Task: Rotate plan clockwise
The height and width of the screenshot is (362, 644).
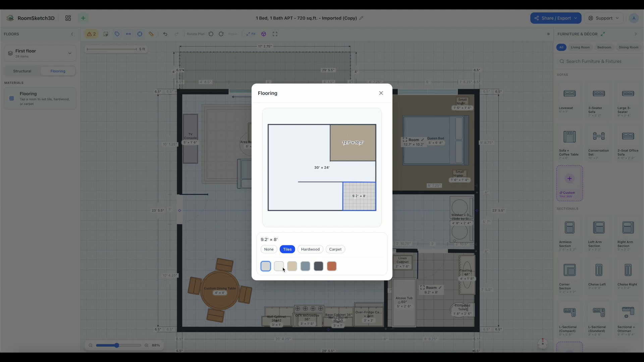Action: click(x=221, y=34)
